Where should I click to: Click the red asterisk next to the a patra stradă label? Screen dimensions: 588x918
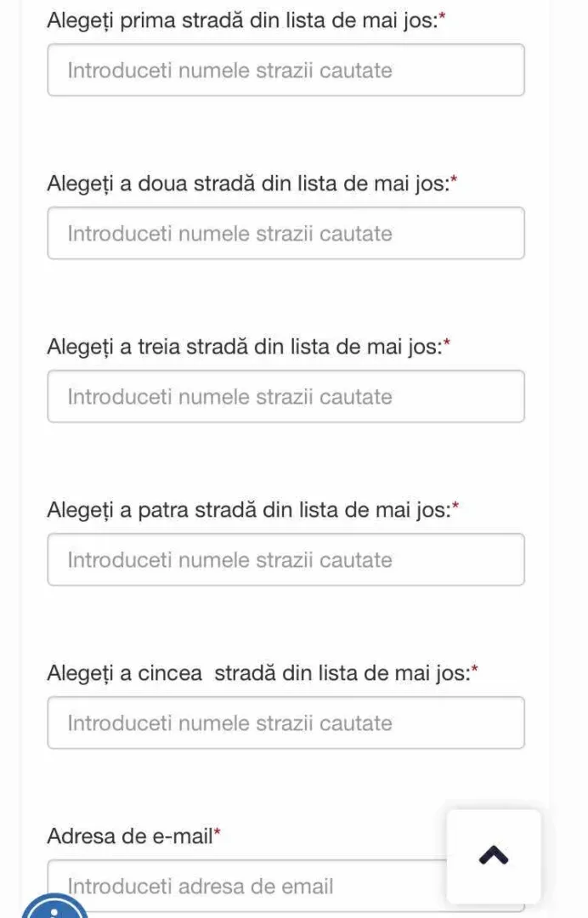(x=455, y=505)
